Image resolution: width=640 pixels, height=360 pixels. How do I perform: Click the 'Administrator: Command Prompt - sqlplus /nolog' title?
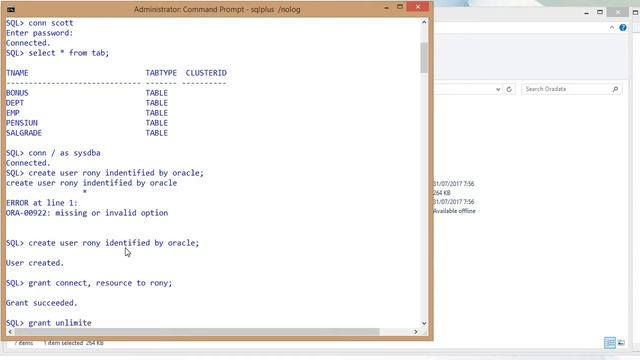click(x=217, y=9)
